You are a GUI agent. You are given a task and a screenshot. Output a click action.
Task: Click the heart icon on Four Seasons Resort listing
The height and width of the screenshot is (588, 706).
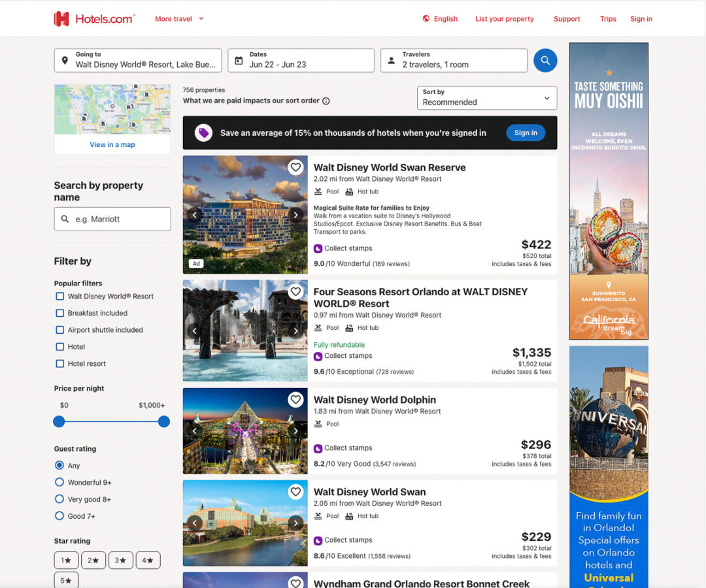point(295,292)
